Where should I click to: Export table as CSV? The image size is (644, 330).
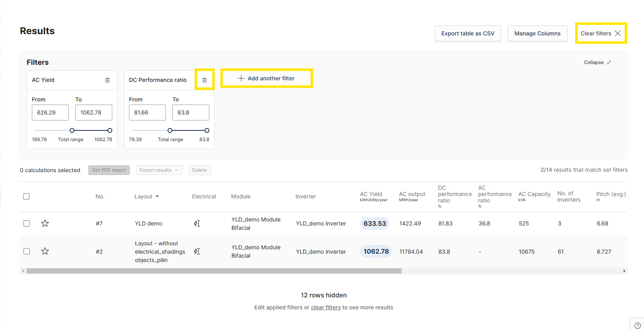click(468, 33)
